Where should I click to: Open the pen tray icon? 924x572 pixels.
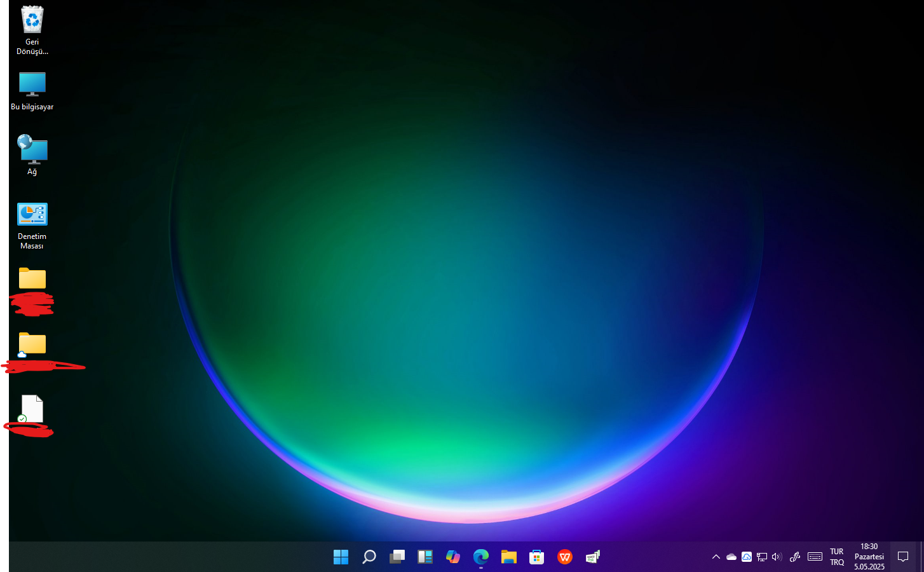pos(795,557)
